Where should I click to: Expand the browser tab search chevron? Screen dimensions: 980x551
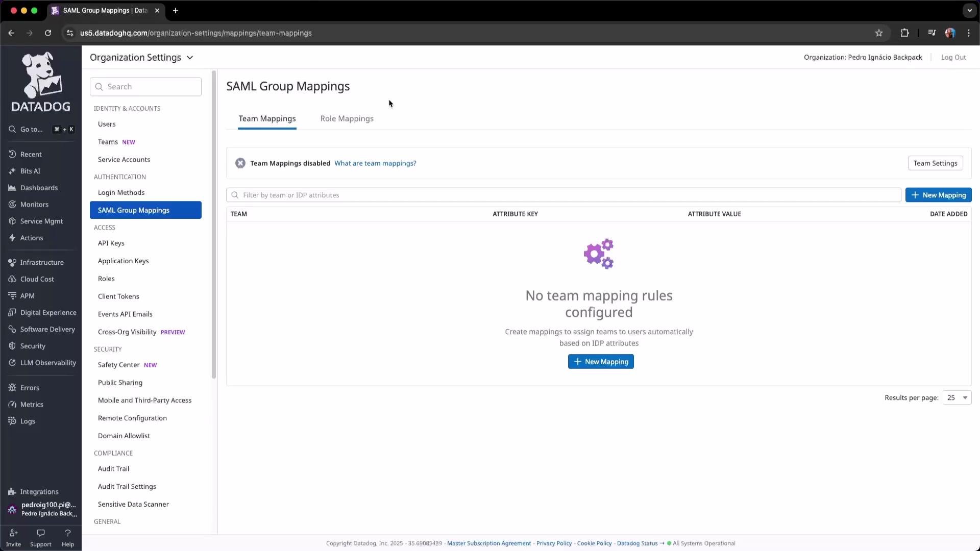coord(969,10)
